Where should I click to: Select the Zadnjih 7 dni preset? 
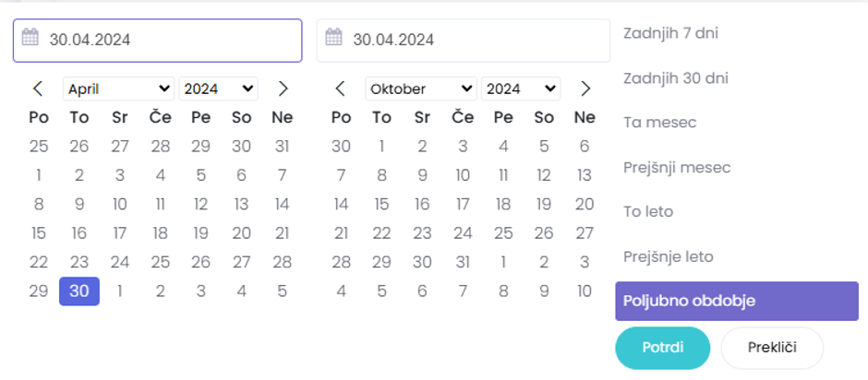670,33
